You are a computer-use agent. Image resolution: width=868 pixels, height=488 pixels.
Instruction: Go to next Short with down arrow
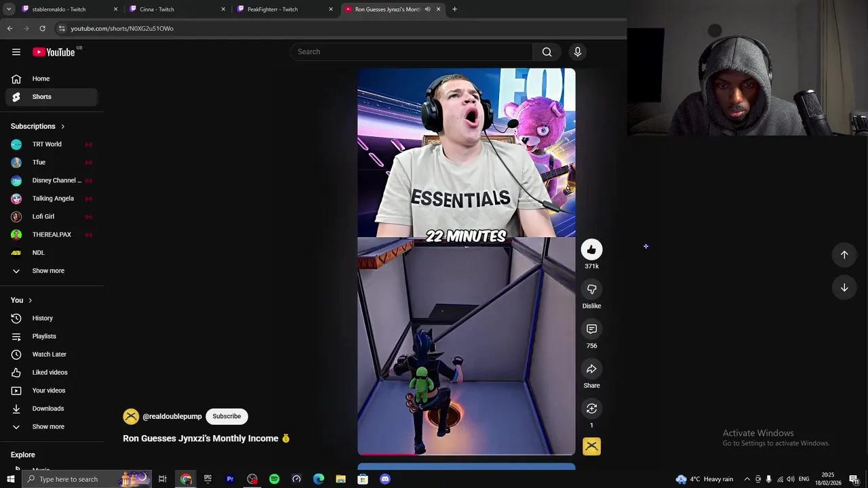(x=844, y=287)
